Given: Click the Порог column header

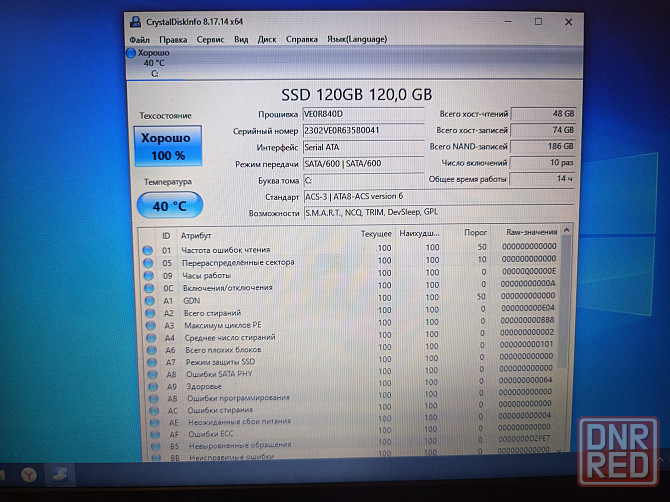Looking at the screenshot, I should point(475,232).
